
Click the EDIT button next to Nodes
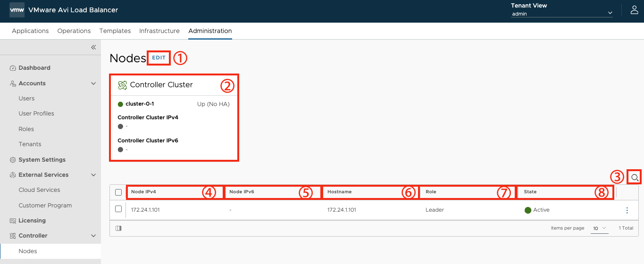tap(159, 58)
